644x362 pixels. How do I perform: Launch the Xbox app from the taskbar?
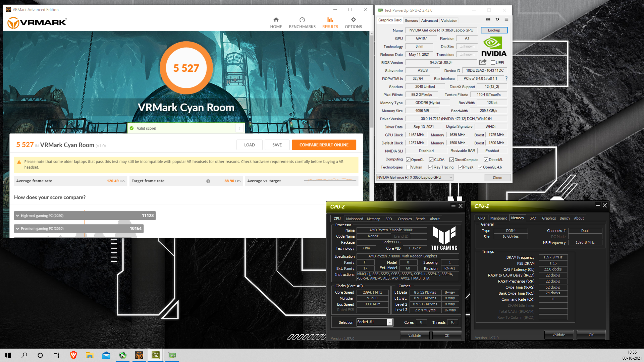coord(123,355)
